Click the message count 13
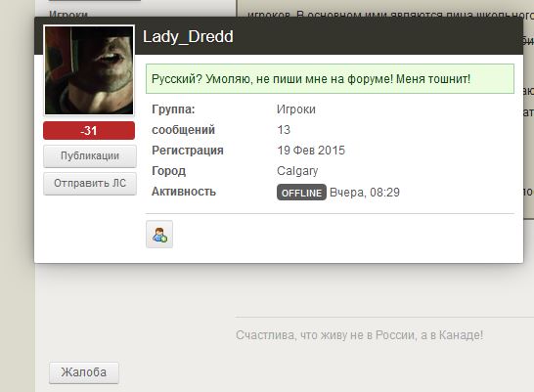This screenshot has width=534, height=392. [284, 130]
